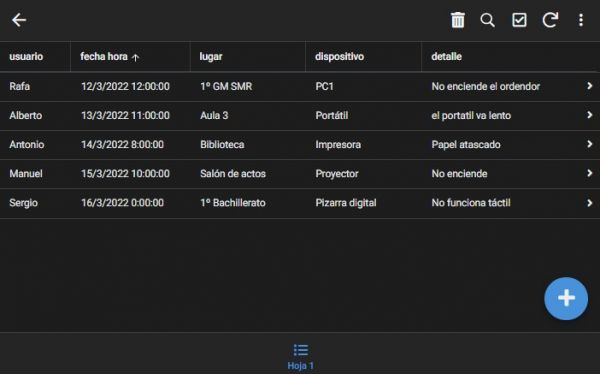Image resolution: width=600 pixels, height=374 pixels.
Task: Click the trash delete icon
Action: click(x=458, y=20)
